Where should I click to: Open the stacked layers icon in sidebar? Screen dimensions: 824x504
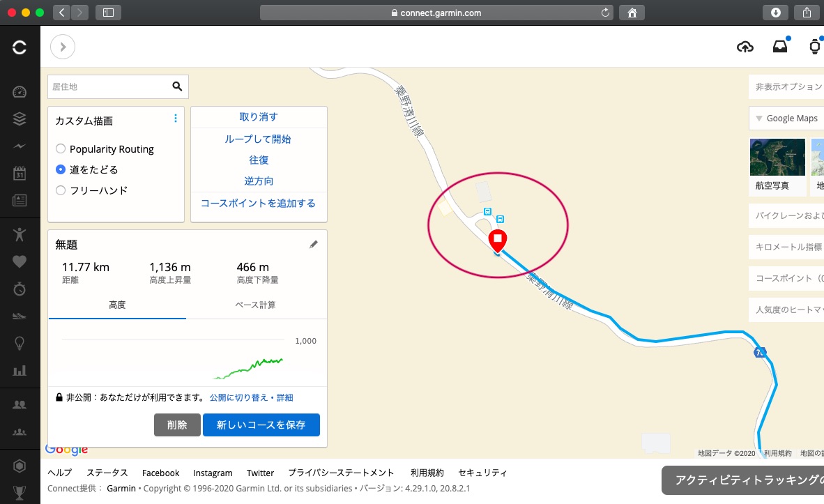coord(20,119)
